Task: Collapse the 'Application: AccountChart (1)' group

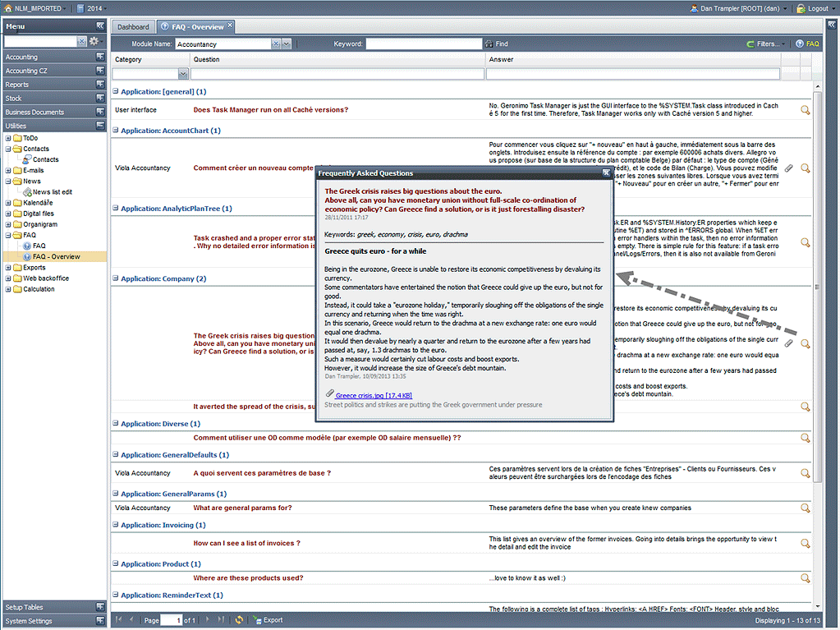Action: pyautogui.click(x=115, y=130)
